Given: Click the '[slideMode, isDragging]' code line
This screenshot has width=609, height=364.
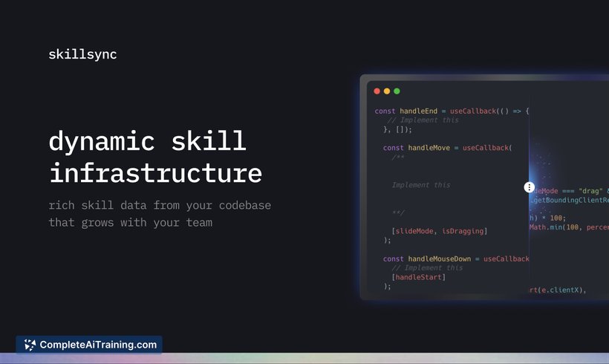Looking at the screenshot, I should click(x=439, y=231).
